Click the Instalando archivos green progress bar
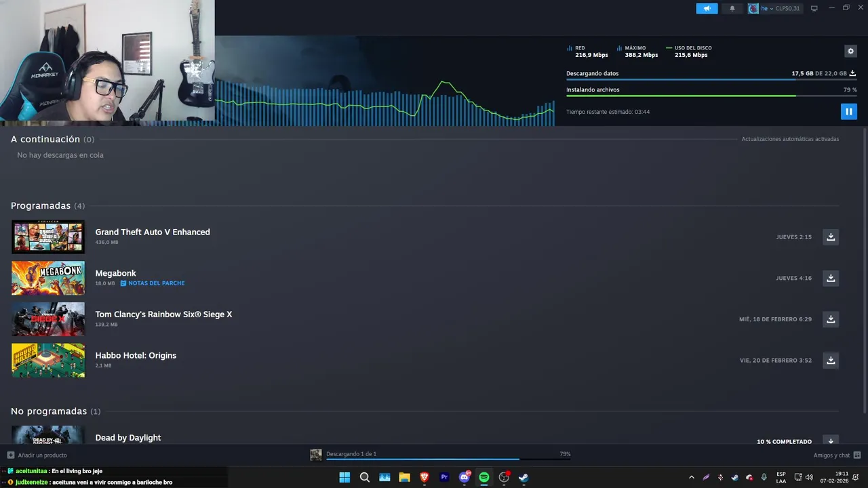 (x=711, y=96)
